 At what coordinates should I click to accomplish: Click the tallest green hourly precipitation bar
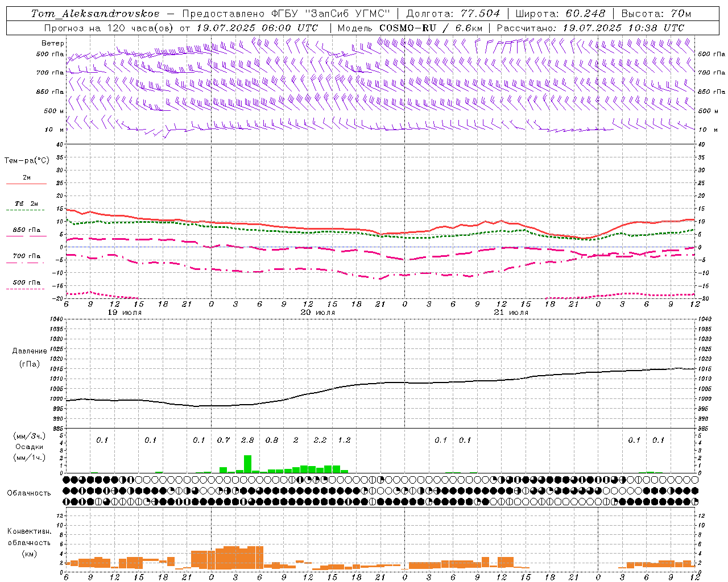247,464
